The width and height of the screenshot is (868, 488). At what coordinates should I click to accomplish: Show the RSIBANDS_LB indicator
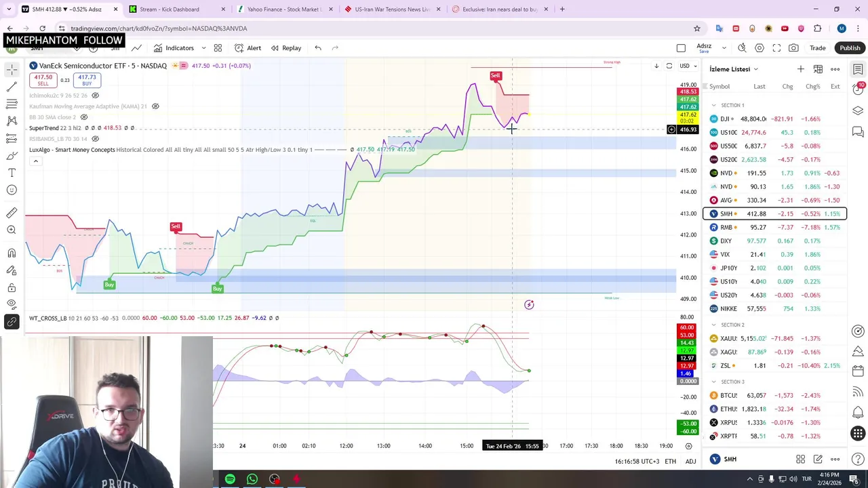point(95,139)
